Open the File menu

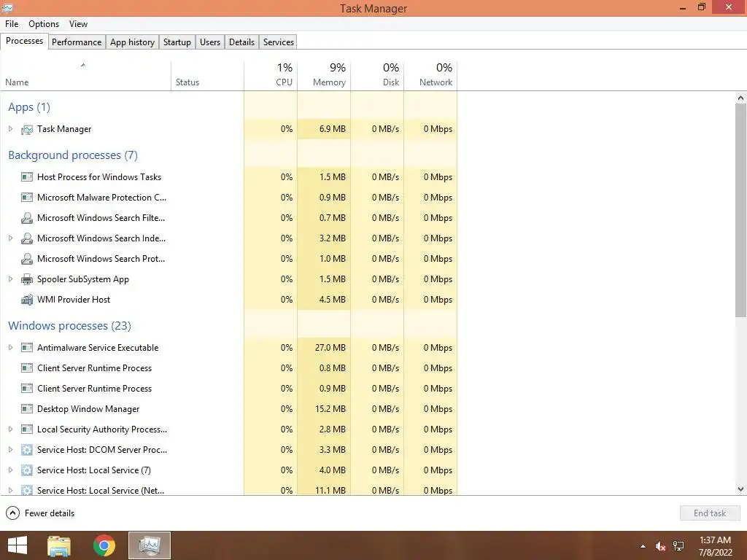12,24
